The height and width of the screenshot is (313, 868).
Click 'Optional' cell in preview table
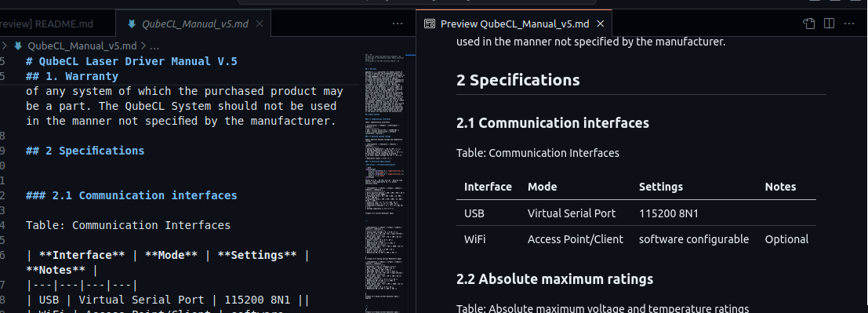pos(786,239)
